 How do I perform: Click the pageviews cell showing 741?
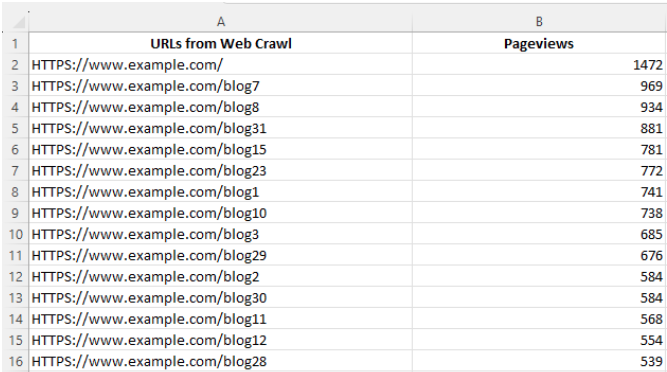[539, 192]
